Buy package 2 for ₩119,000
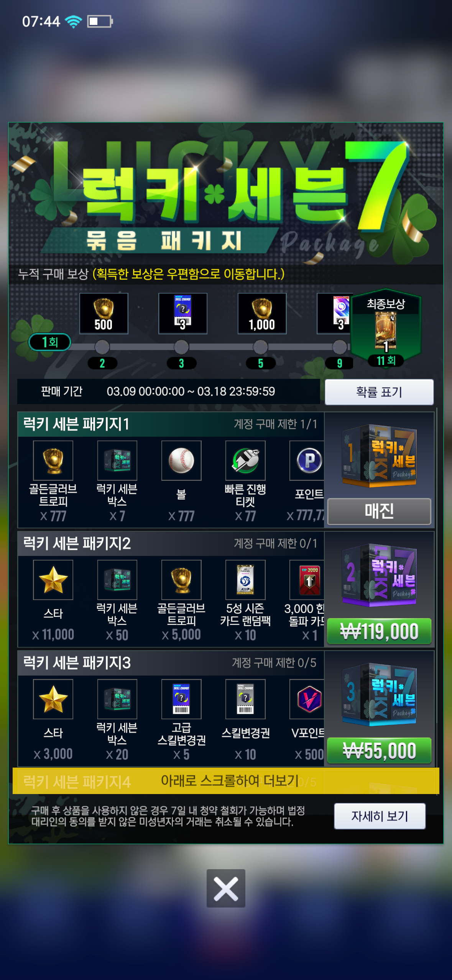The height and width of the screenshot is (980, 452). pos(379,631)
